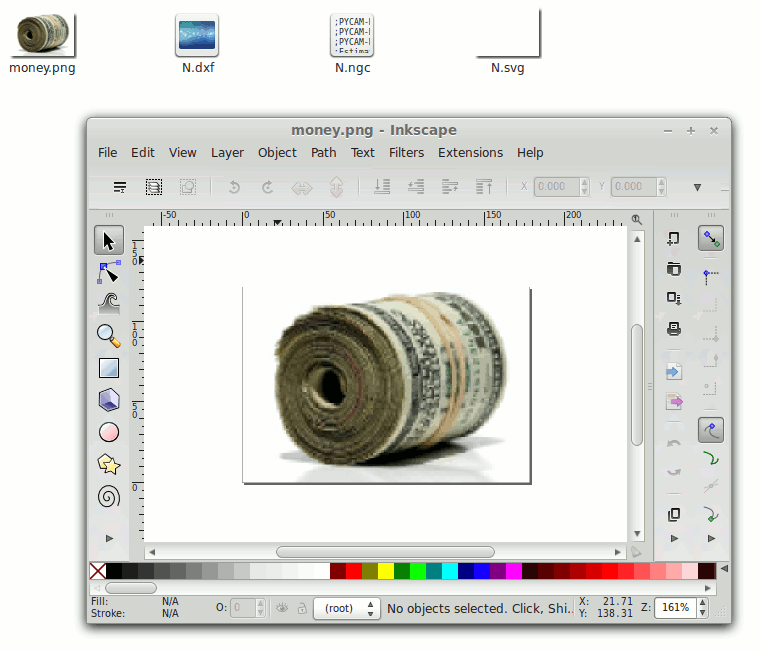Select the Rectangle tool
The image size is (761, 650).
(109, 368)
